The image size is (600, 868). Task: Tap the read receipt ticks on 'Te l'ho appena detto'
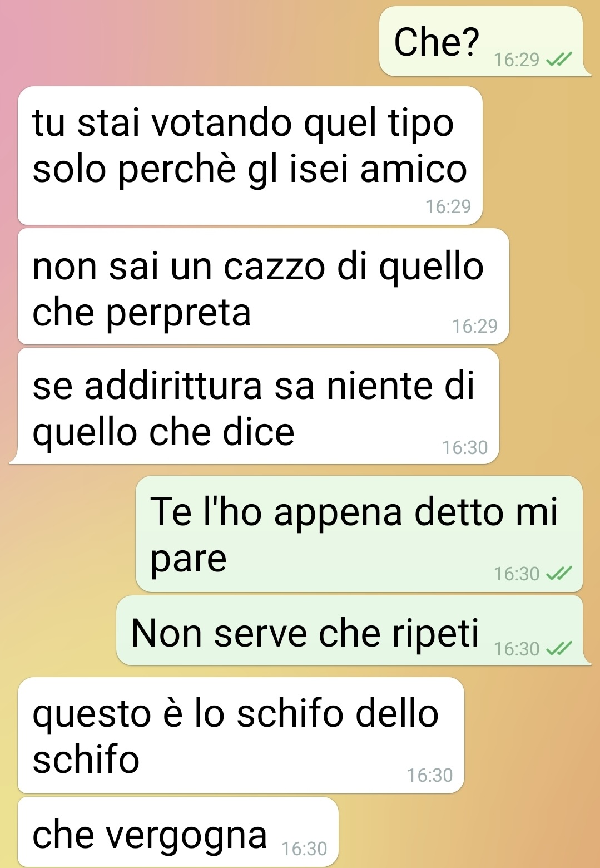click(559, 574)
